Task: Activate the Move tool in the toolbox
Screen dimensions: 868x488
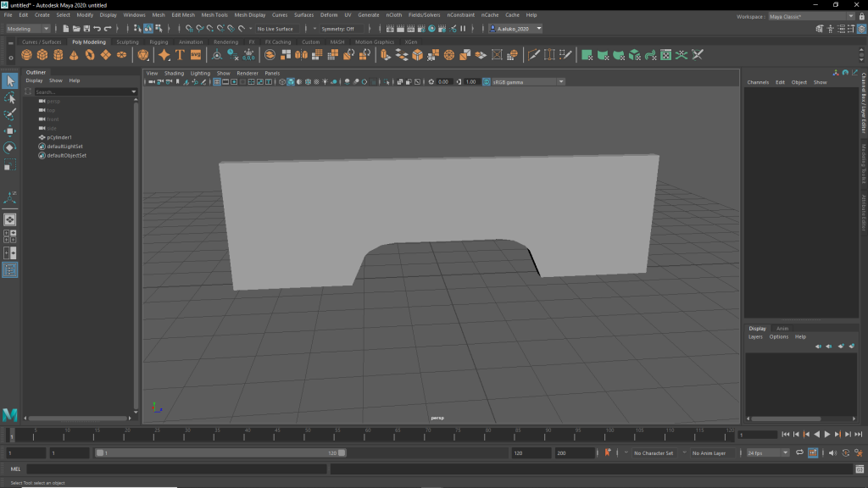Action: (x=10, y=131)
